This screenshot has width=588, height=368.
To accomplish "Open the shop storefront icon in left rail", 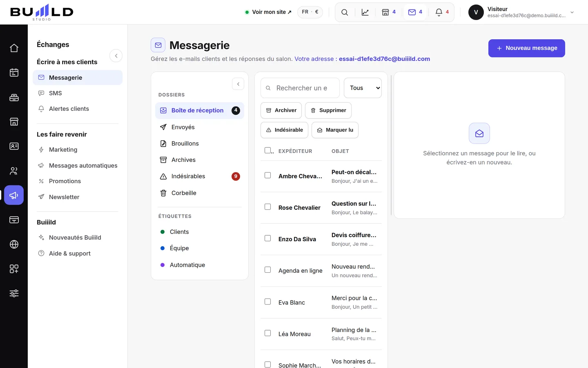I will [x=14, y=122].
